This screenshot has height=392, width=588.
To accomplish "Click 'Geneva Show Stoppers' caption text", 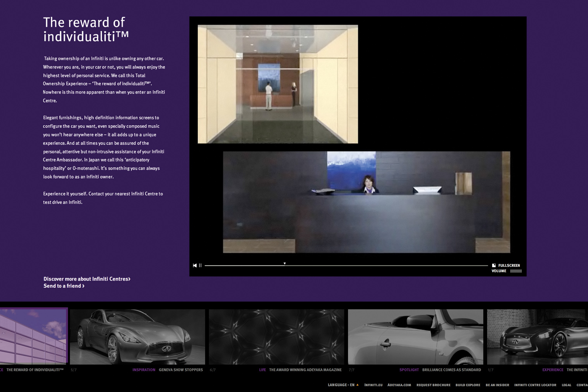I will (181, 370).
